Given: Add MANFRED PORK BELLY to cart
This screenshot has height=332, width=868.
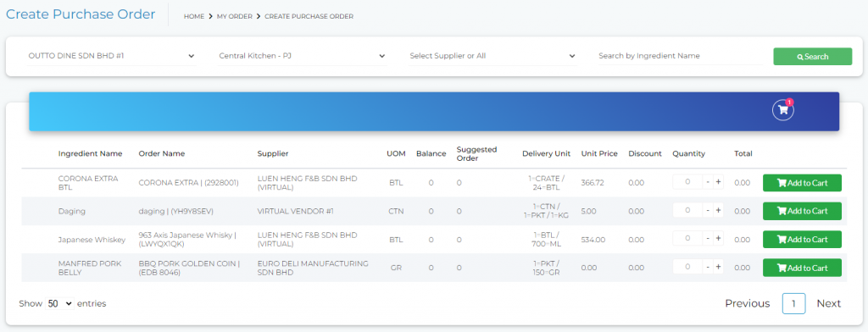Looking at the screenshot, I should click(802, 268).
